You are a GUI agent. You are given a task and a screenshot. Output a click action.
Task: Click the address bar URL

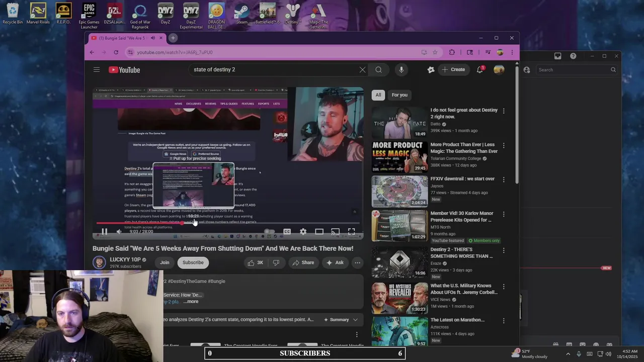(175, 52)
